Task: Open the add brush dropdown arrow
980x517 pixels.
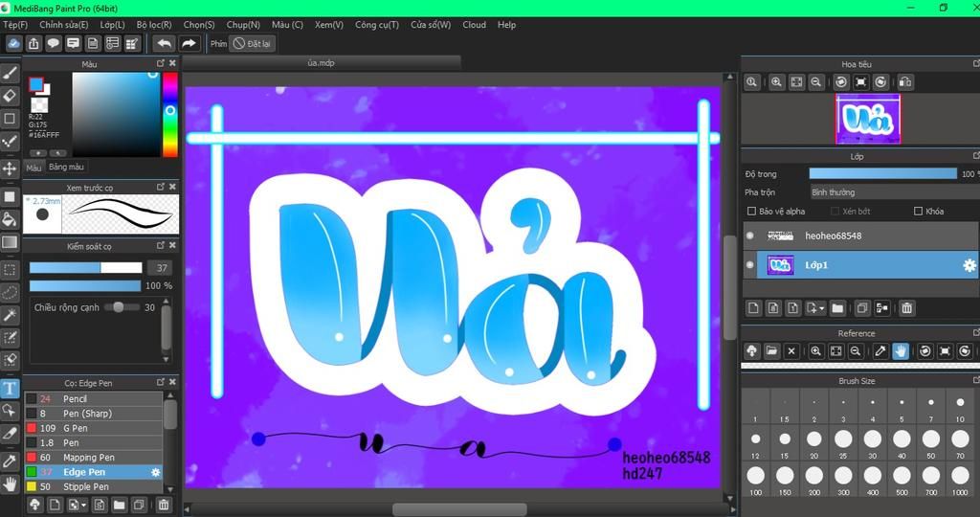Action: point(84,506)
